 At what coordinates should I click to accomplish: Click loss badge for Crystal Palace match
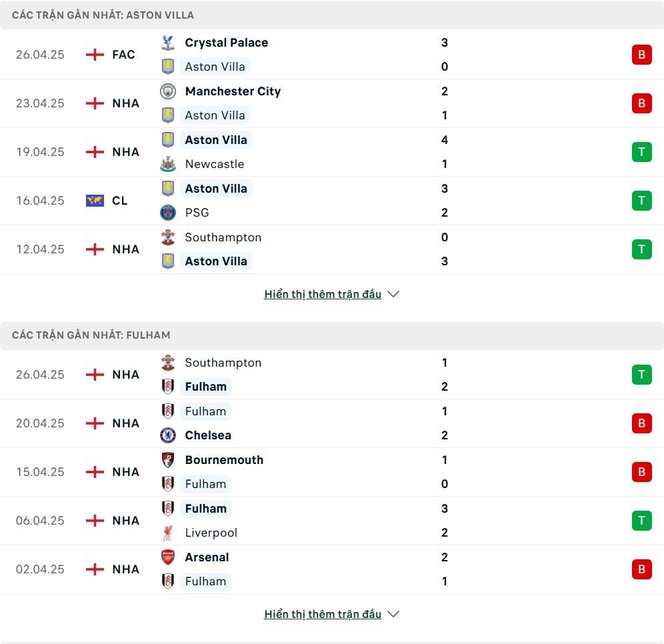pos(641,55)
